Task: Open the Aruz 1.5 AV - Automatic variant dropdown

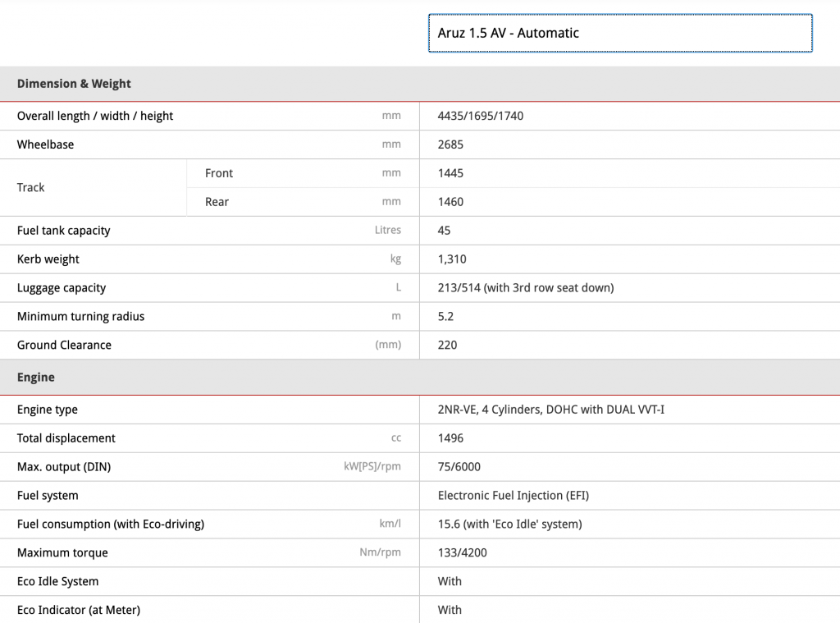Action: [x=620, y=34]
